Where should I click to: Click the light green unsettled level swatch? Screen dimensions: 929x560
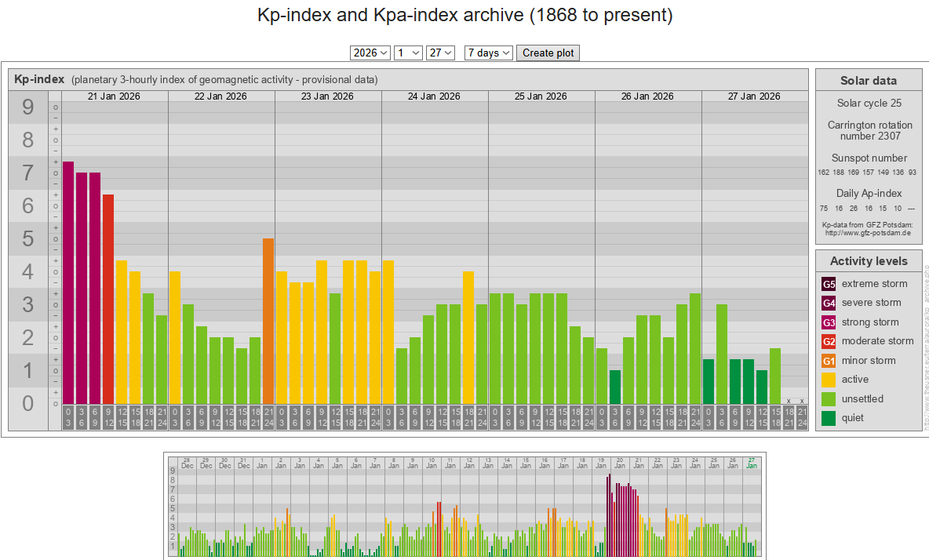(x=829, y=399)
